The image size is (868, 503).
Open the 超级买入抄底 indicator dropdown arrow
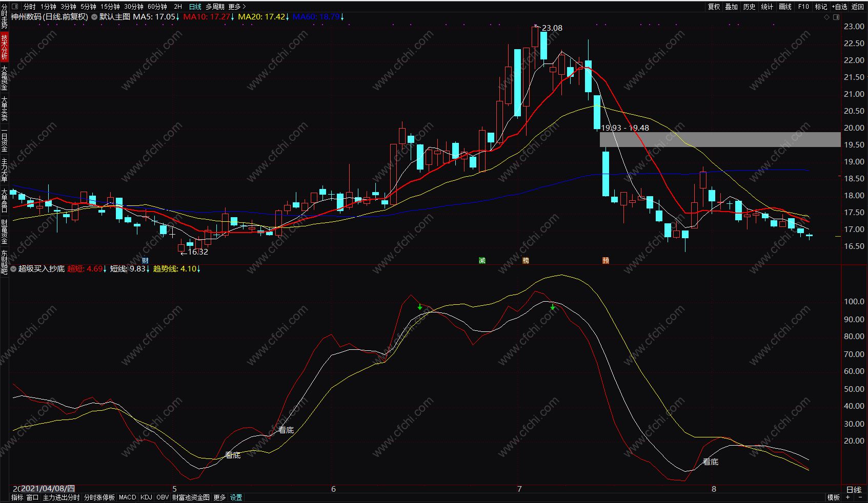pos(13,269)
